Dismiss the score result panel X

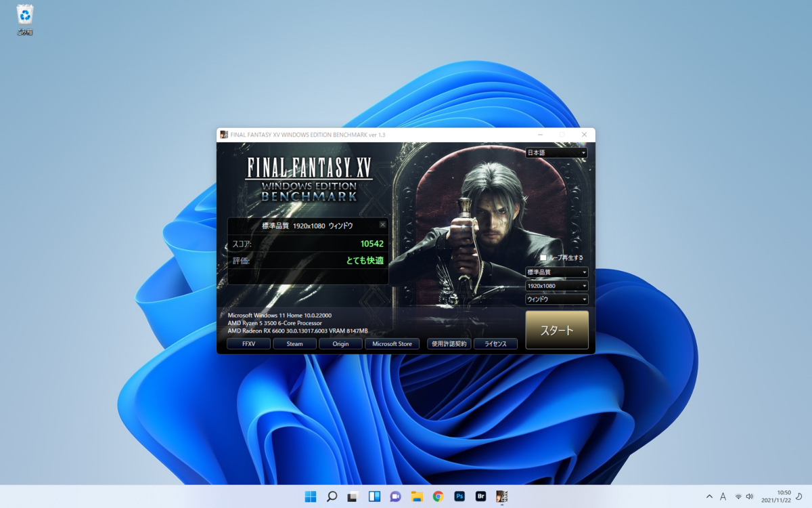pyautogui.click(x=382, y=225)
